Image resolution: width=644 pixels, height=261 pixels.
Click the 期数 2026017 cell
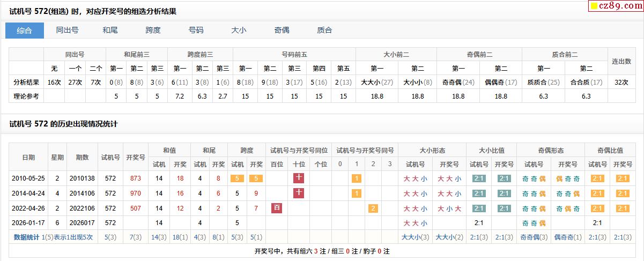pyautogui.click(x=82, y=222)
